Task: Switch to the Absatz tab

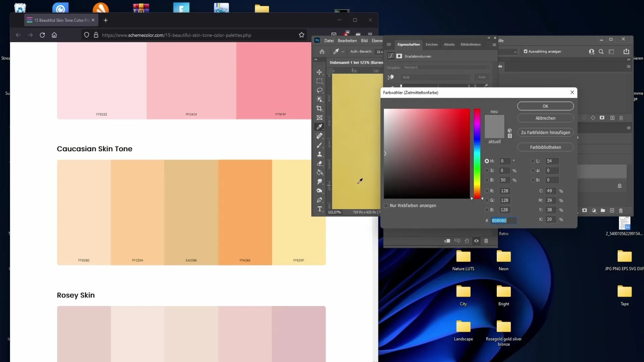Action: (449, 44)
